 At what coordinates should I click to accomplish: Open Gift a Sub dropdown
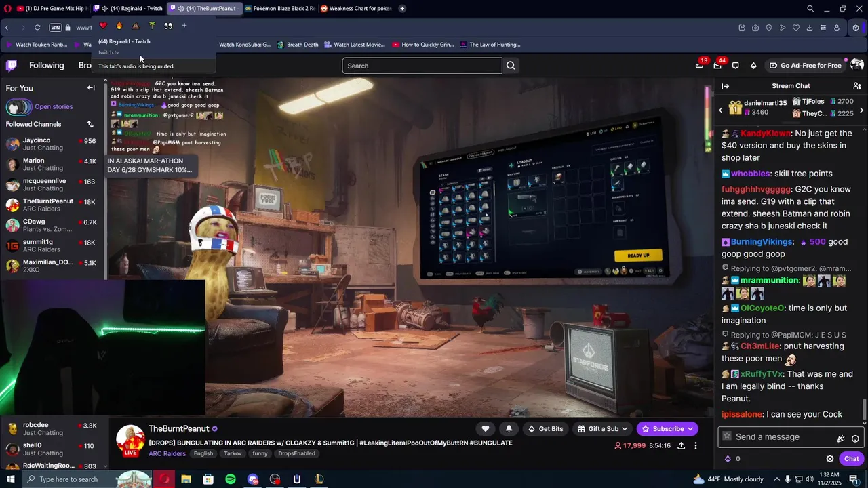[x=602, y=429]
